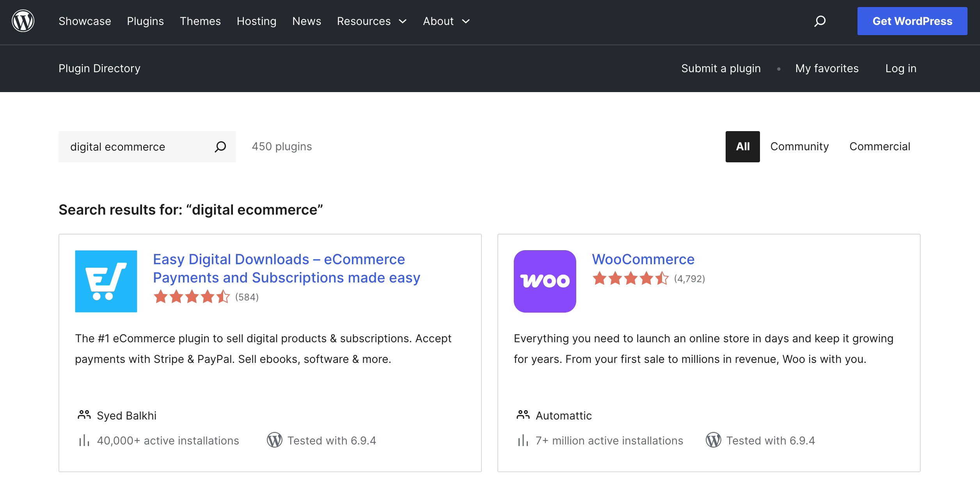Go to the Plugins menu item
This screenshot has height=487, width=980.
[145, 21]
